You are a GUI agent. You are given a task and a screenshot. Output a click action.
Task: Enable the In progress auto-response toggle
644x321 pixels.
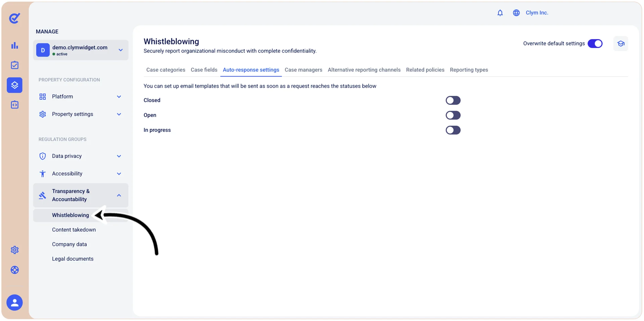tap(453, 130)
